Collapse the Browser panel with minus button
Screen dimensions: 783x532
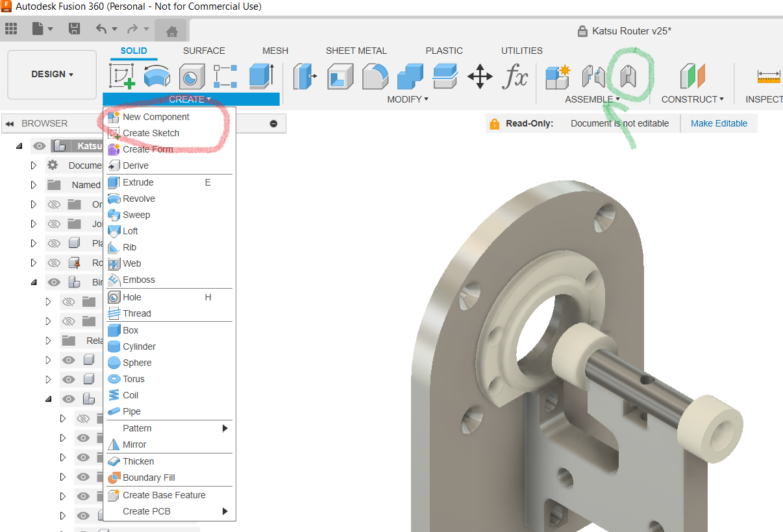[273, 123]
